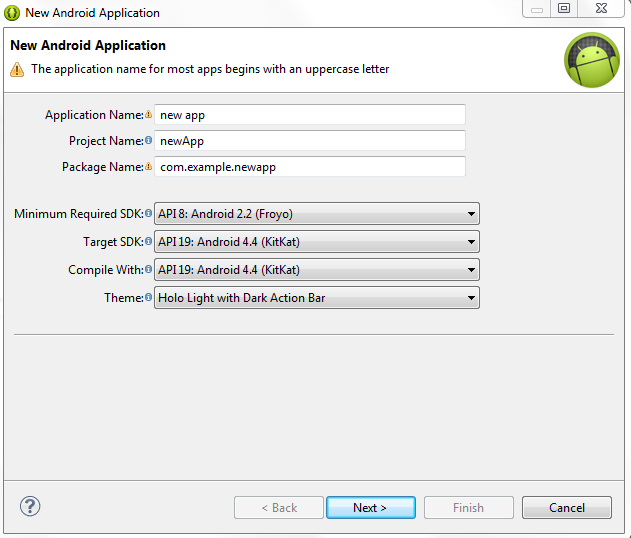Click the info marker beside Compile With
This screenshot has width=631, height=538.
point(149,269)
